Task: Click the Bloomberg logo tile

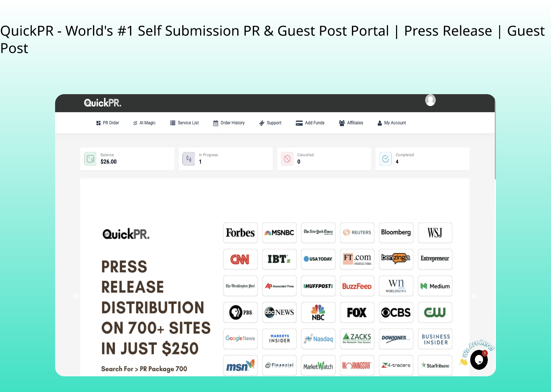Action: point(396,233)
